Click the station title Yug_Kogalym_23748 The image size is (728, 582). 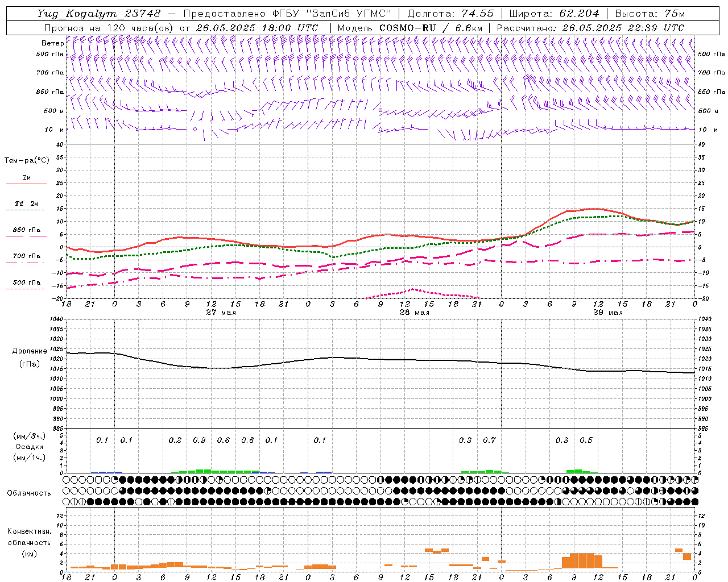click(x=99, y=14)
